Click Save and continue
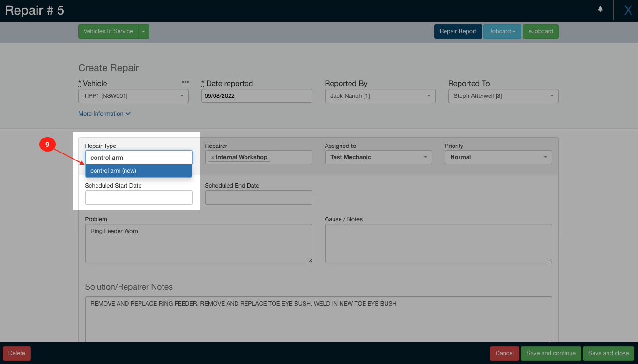Viewport: 638px width, 364px height. click(x=551, y=353)
